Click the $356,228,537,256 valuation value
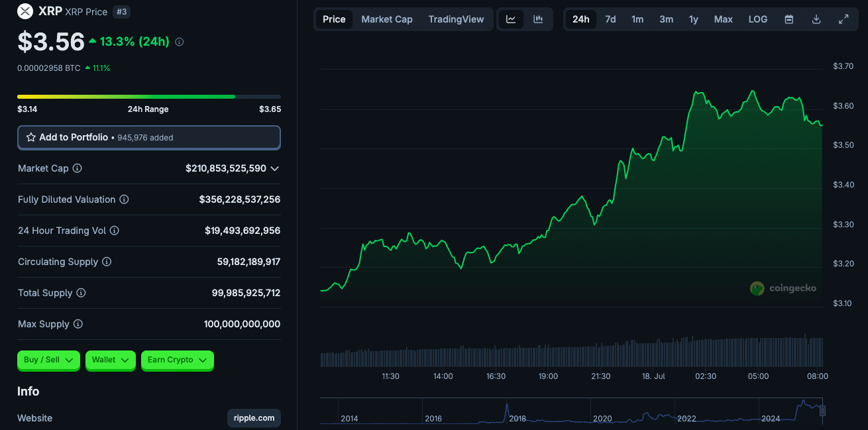Screen dimensions: 868x430 click(240, 199)
